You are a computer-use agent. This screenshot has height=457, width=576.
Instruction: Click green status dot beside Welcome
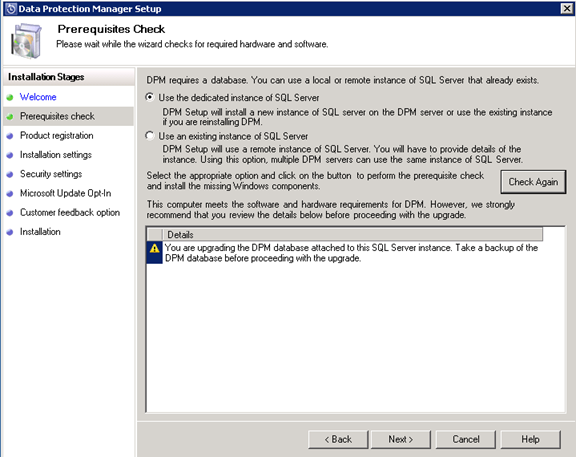(x=10, y=97)
